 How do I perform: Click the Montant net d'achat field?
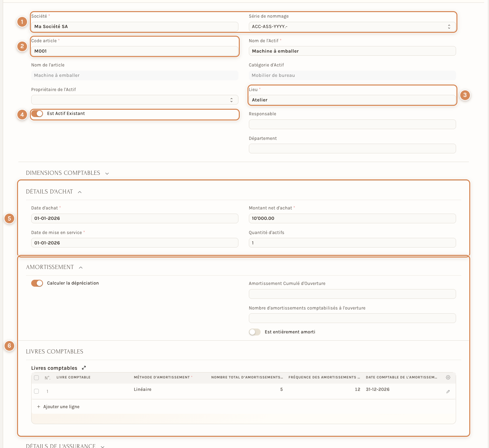[352, 218]
